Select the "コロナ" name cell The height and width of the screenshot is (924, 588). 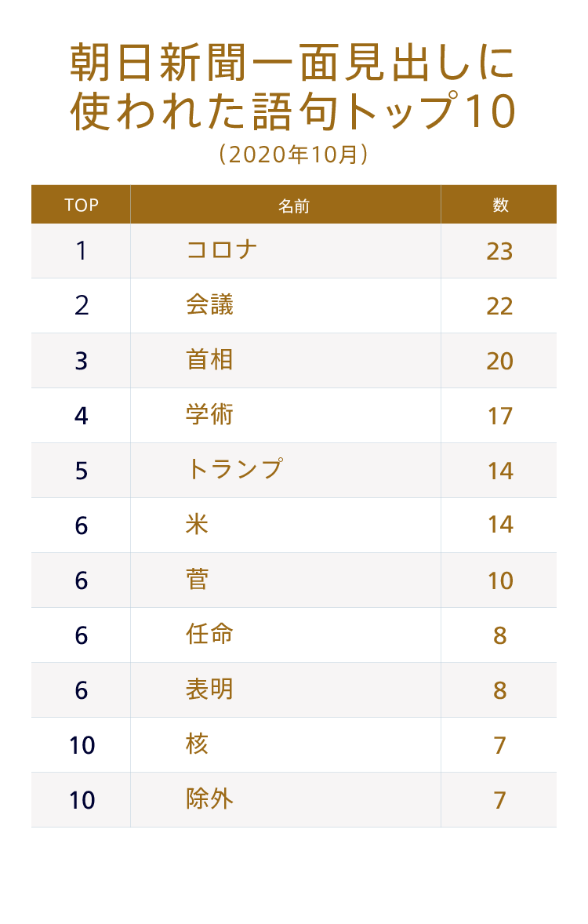click(x=222, y=250)
